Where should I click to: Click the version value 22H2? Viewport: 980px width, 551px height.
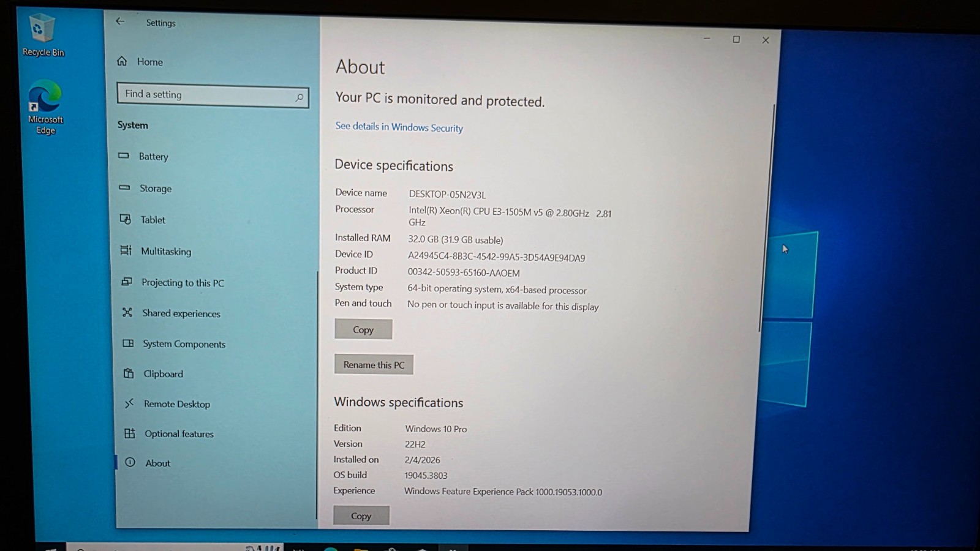point(415,444)
